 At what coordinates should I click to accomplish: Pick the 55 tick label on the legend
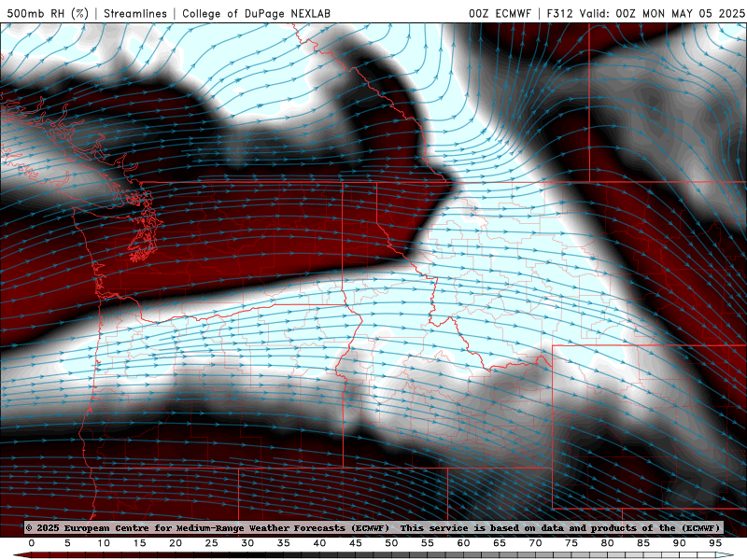(428, 543)
